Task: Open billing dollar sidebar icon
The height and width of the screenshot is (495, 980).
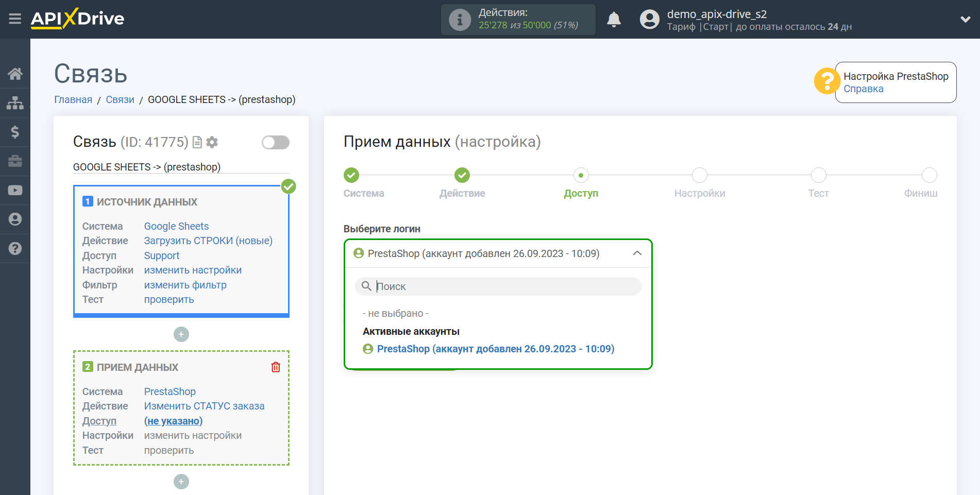Action: (15, 132)
